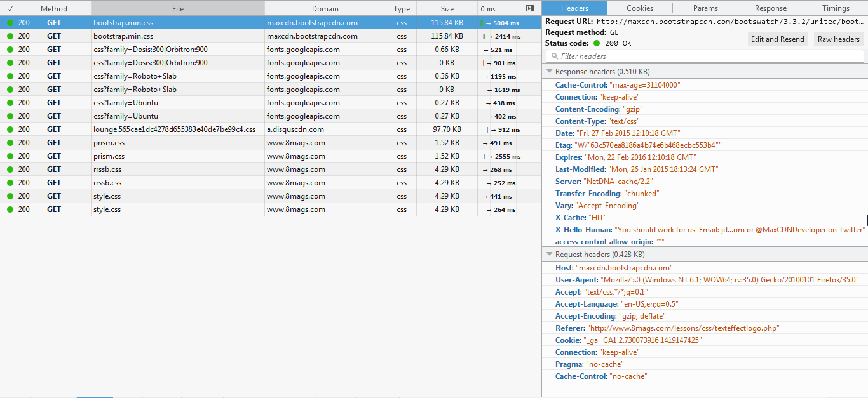868x398 pixels.
Task: Click the 0.36 KB size cell
Action: tap(447, 76)
